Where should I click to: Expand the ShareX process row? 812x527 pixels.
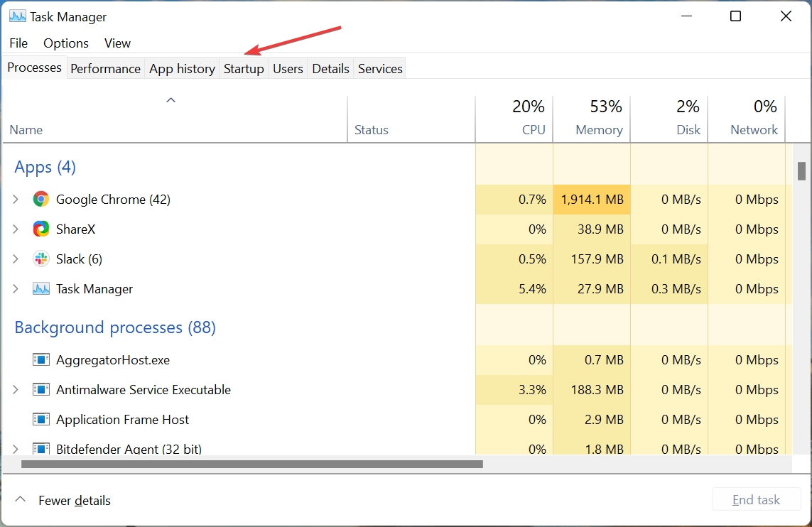click(x=16, y=229)
